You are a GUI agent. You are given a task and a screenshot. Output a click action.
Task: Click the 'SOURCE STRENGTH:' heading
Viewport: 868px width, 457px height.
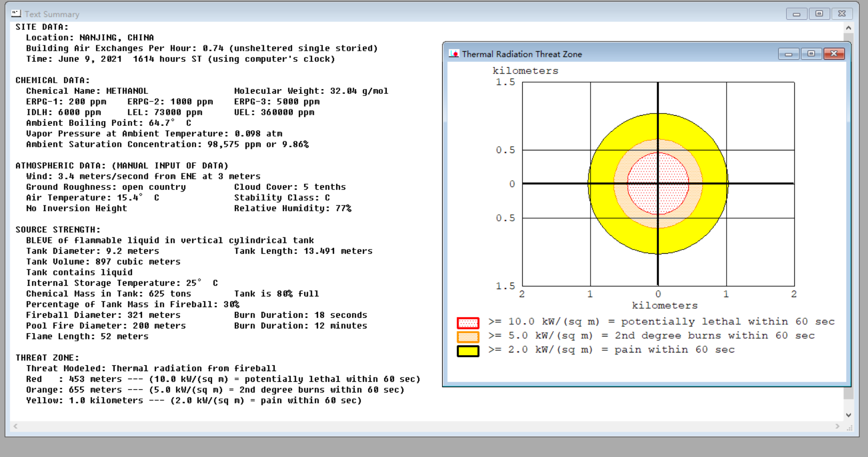click(x=58, y=230)
